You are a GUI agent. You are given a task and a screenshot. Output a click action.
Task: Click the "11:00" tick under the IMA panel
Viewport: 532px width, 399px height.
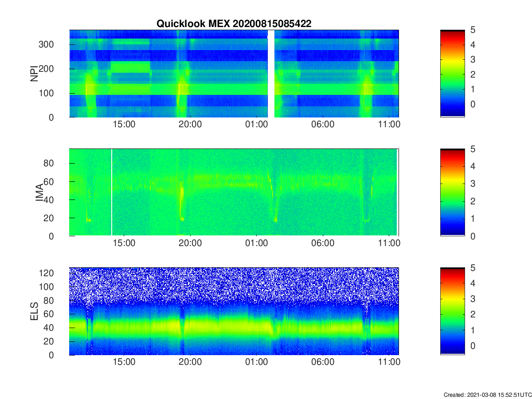389,244
